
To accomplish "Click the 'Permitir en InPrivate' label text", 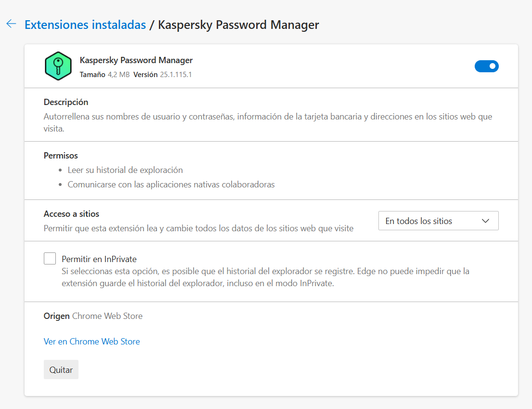I will [x=99, y=259].
